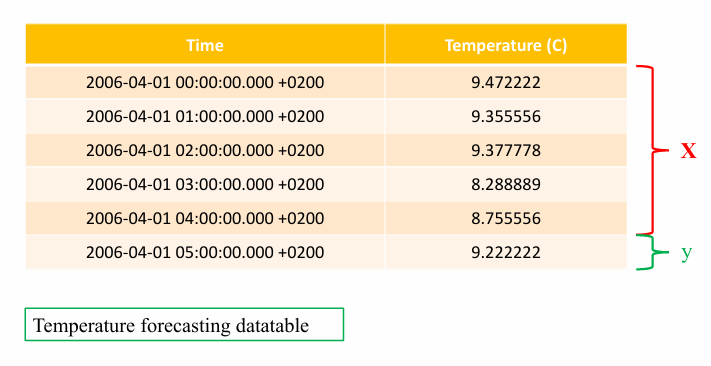
Task: Click the Time column header
Action: 205,44
